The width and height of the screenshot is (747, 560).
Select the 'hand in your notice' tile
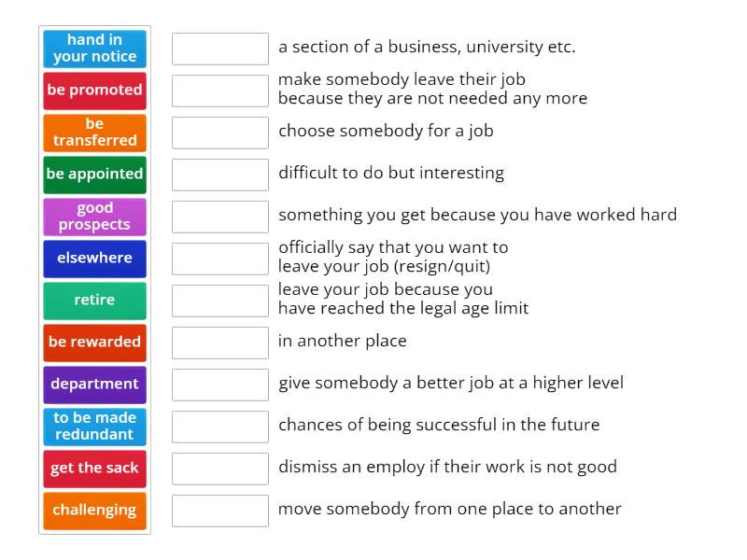click(x=94, y=47)
